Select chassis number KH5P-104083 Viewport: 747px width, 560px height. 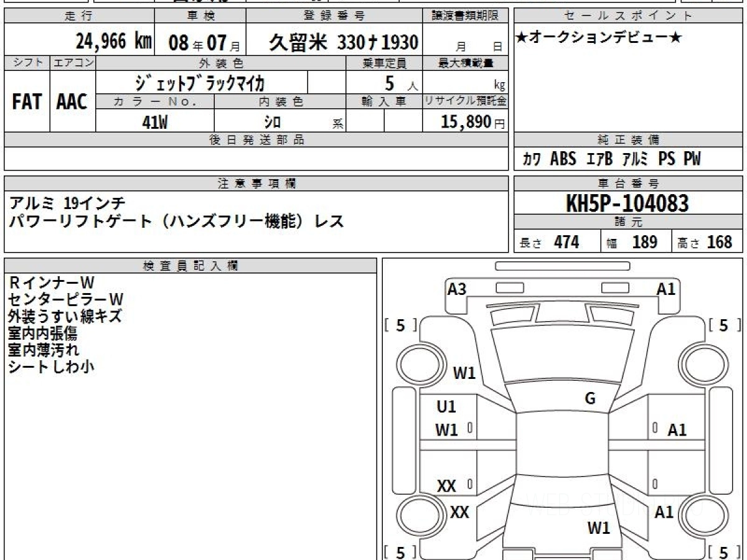(627, 203)
